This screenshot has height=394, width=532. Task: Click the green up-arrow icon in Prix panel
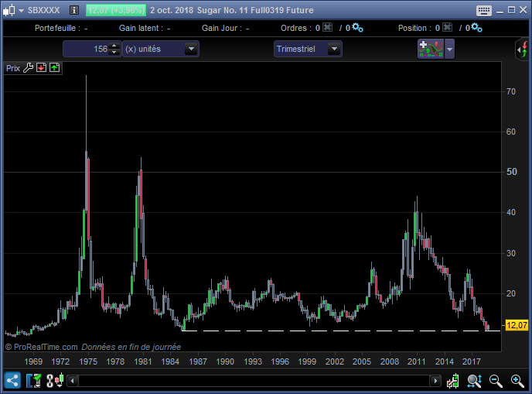55,67
